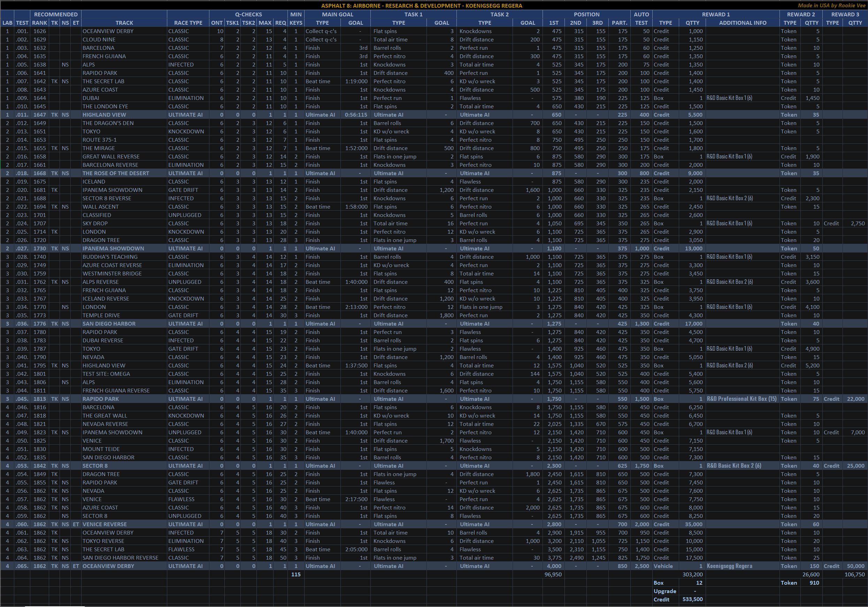The height and width of the screenshot is (607, 868).
Task: Select the WESTMINSTER BRIDGE track cell
Action: (124, 273)
